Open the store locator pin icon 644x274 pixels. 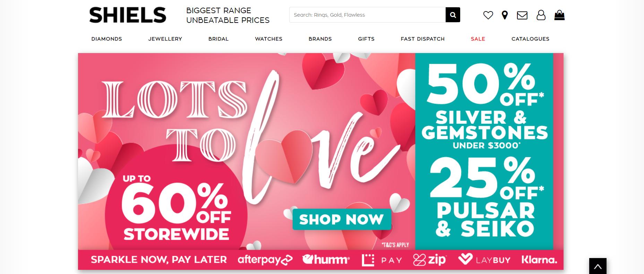pyautogui.click(x=505, y=15)
